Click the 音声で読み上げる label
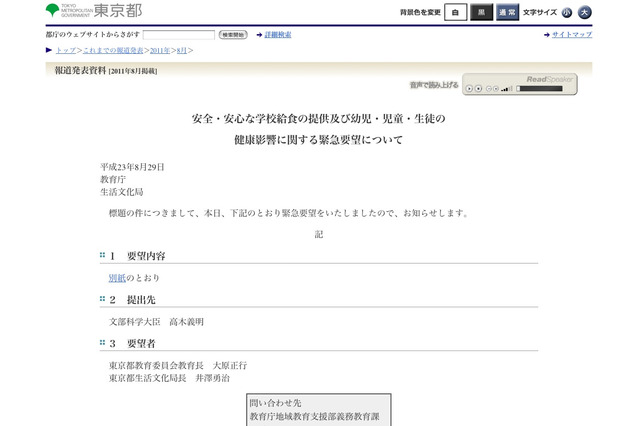This screenshot has width=640, height=426. (x=434, y=85)
